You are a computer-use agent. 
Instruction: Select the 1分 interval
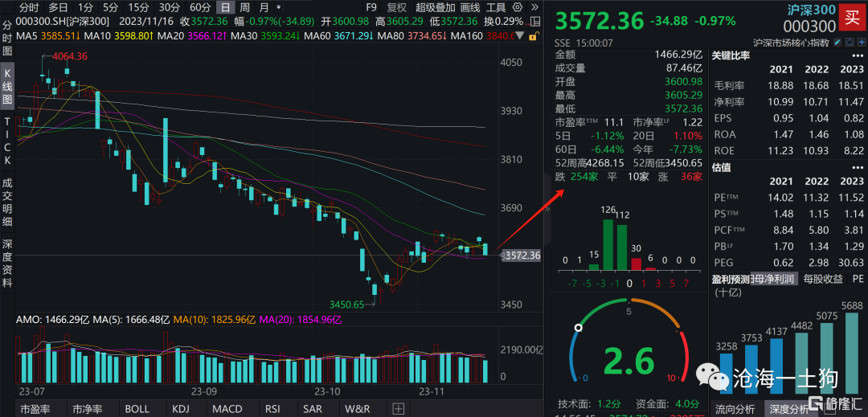click(x=85, y=7)
